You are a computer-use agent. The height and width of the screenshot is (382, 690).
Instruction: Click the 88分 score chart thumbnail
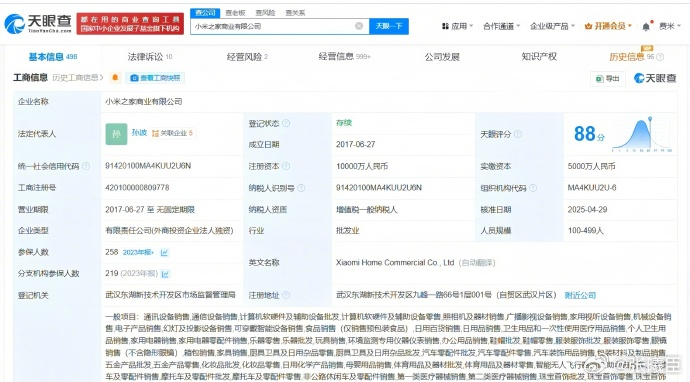[x=642, y=134]
